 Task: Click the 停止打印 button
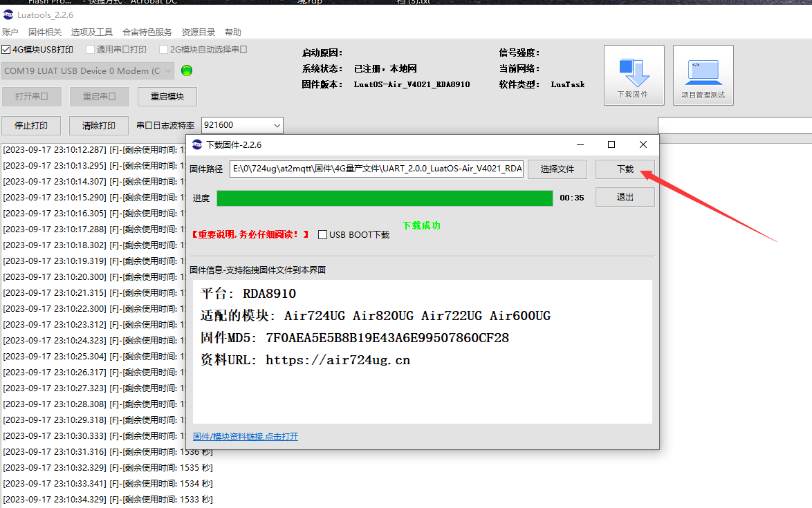(x=31, y=126)
